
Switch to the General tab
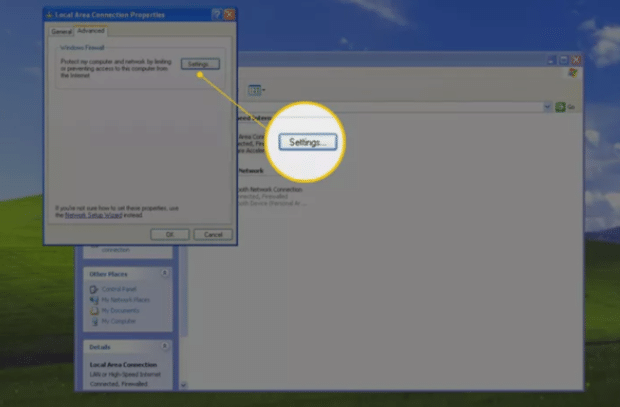coord(61,32)
